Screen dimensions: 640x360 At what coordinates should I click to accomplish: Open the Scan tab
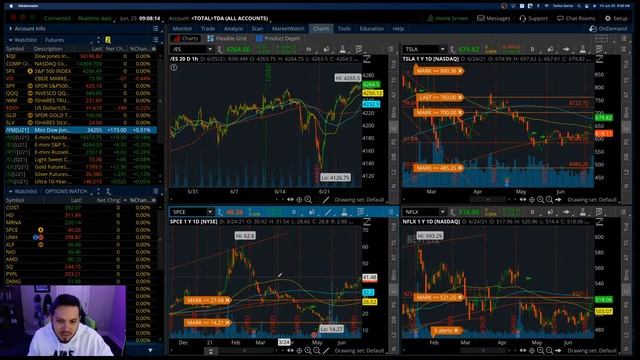pyautogui.click(x=258, y=29)
